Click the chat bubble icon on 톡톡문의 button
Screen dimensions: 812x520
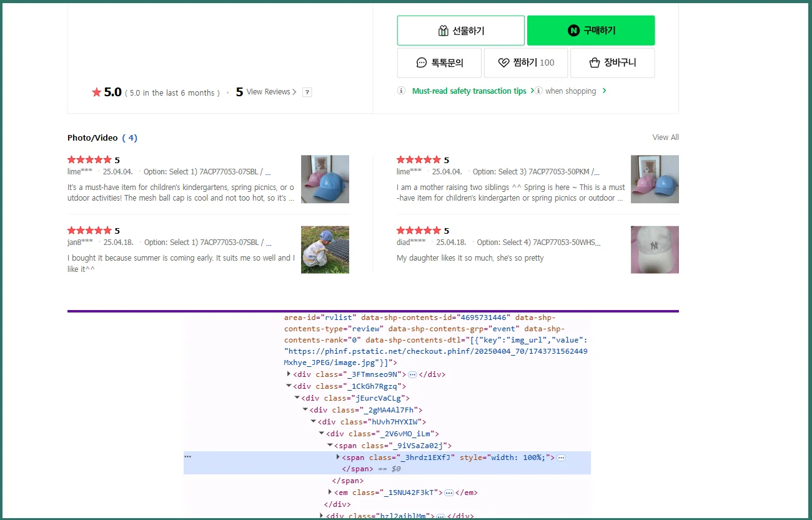(x=420, y=62)
